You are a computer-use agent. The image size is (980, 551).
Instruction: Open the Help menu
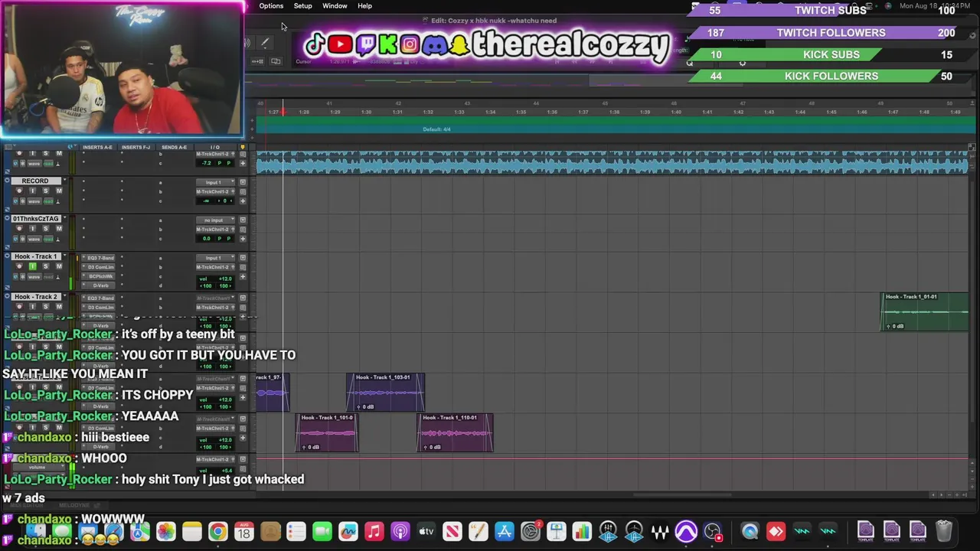point(364,6)
